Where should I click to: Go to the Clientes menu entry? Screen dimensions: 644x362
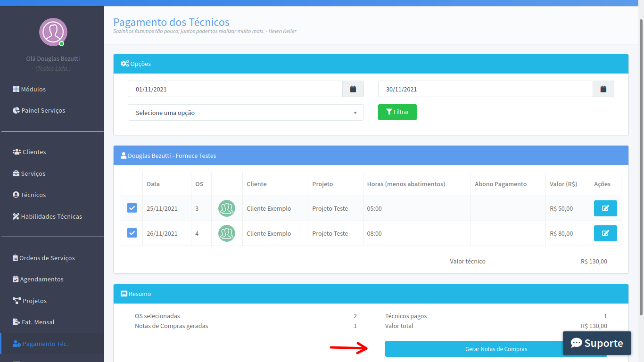[x=29, y=152]
